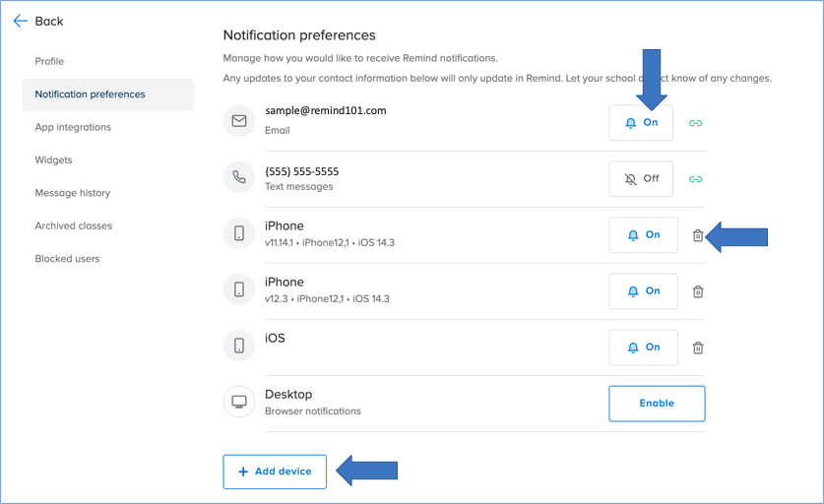The image size is (824, 504).
Task: Open the Profile settings section
Action: point(49,61)
